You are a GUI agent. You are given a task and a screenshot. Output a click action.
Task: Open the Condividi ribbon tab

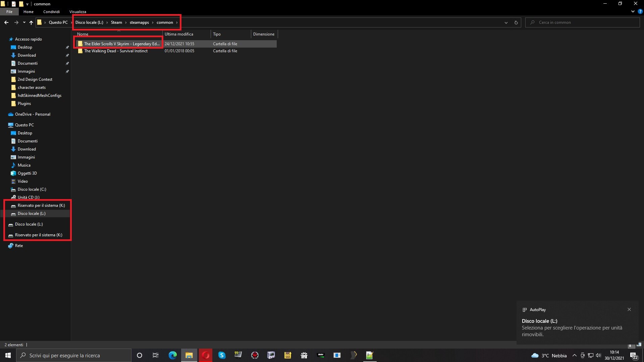pos(51,12)
